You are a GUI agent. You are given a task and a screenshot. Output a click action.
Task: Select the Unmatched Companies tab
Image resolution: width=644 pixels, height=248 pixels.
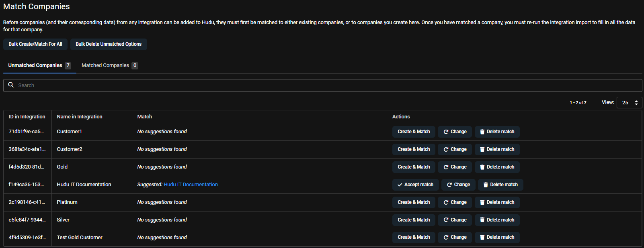39,65
